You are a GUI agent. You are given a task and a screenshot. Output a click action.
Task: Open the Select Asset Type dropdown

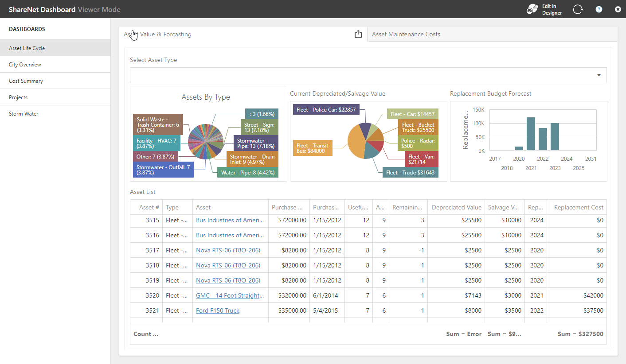tap(599, 75)
